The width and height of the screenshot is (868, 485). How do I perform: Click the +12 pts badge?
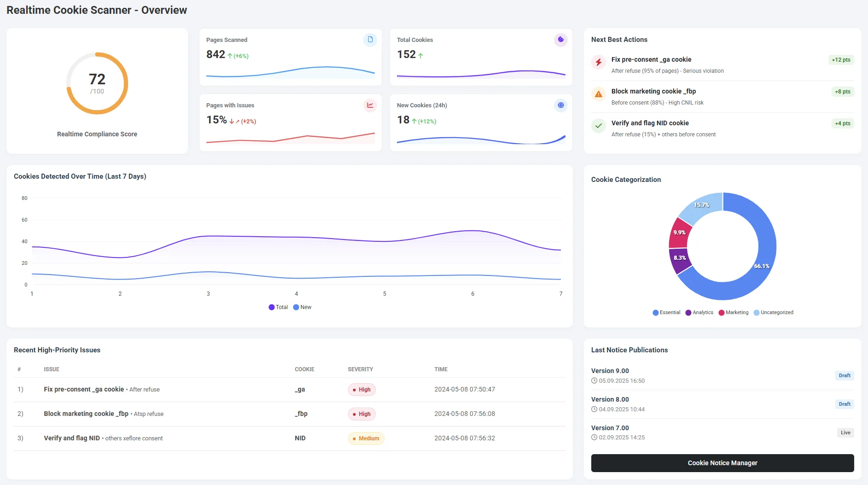[x=841, y=60]
